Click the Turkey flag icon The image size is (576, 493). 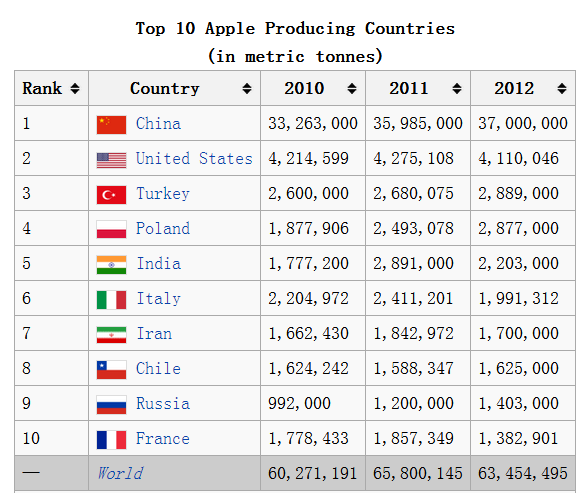point(111,195)
